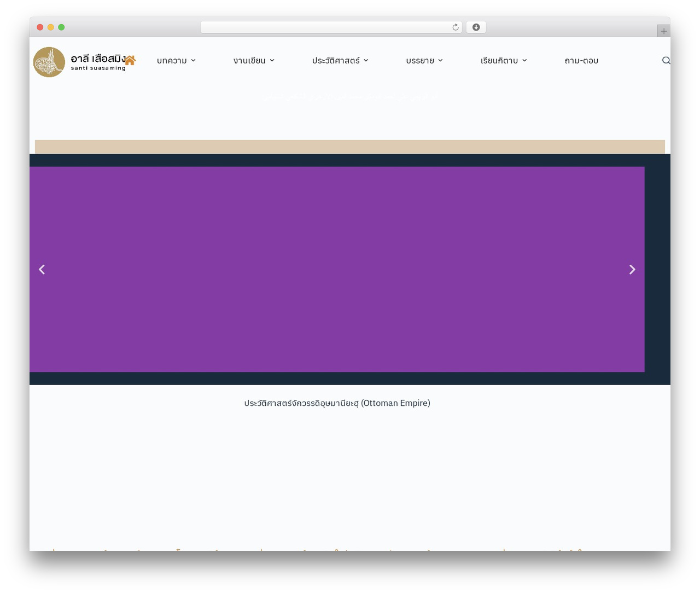Click the orange home icon
700x593 pixels.
(130, 60)
